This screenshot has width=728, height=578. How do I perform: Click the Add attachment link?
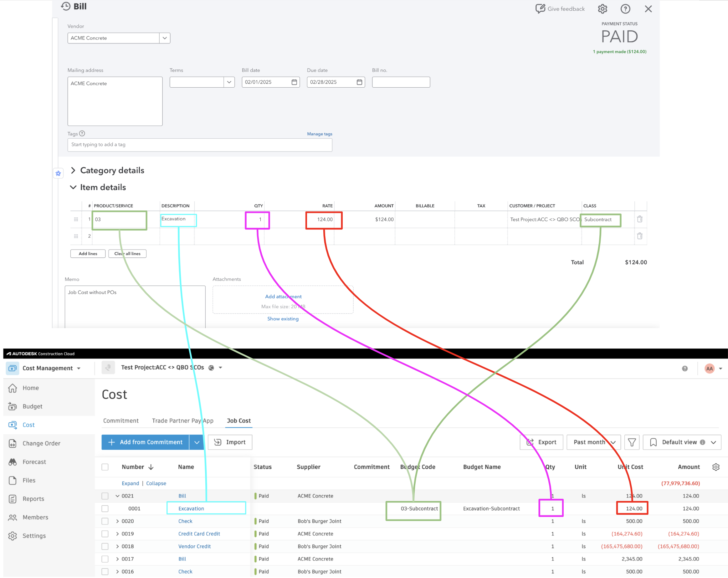pyautogui.click(x=283, y=296)
